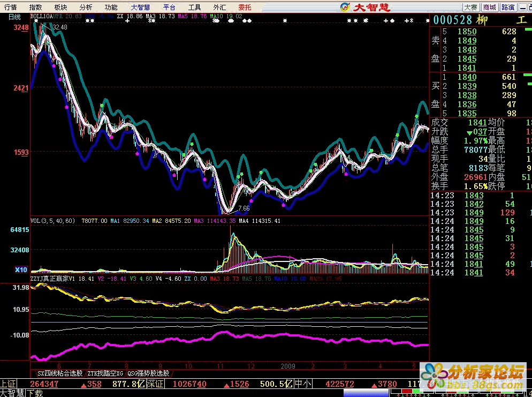Click the Shanghai index value 264347
Screen dimensions: 532x397
44,384
